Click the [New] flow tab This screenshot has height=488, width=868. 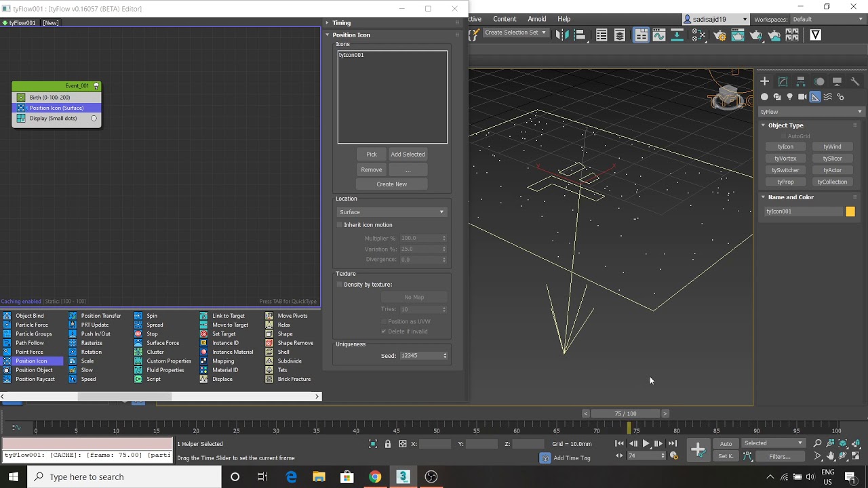[51, 22]
